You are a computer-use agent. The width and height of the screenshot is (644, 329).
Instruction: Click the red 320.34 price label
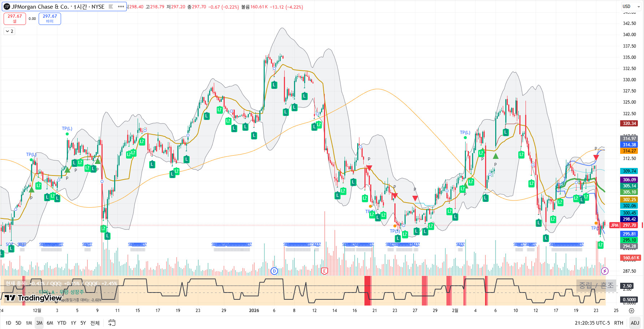tap(629, 124)
